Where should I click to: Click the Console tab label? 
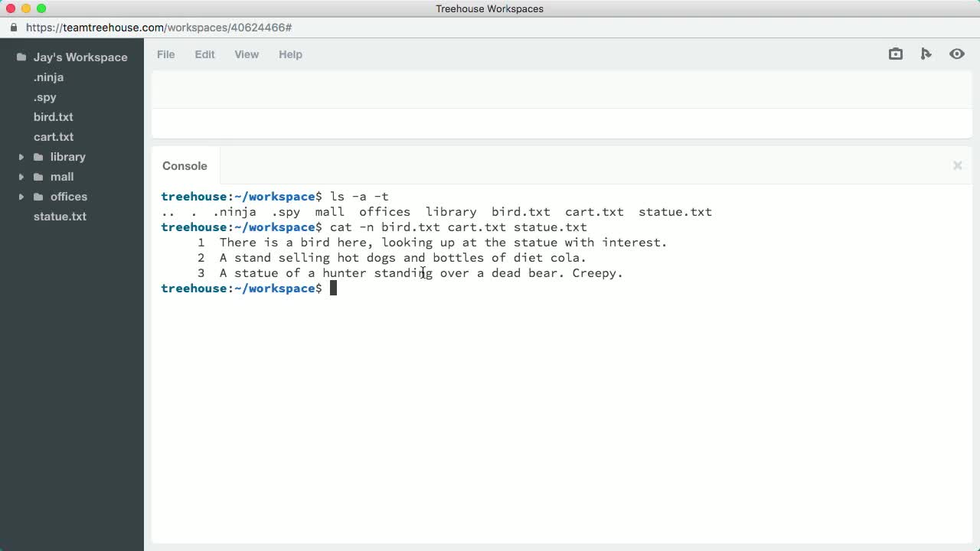tap(185, 166)
